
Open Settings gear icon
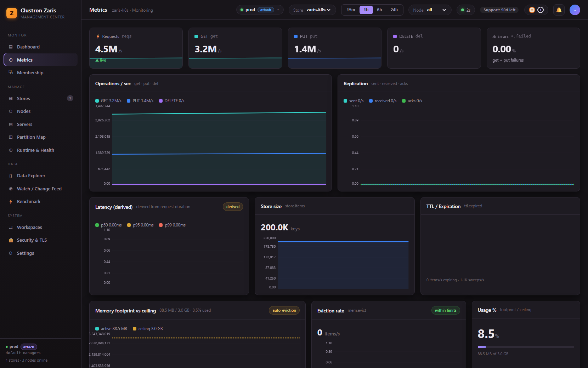point(11,253)
